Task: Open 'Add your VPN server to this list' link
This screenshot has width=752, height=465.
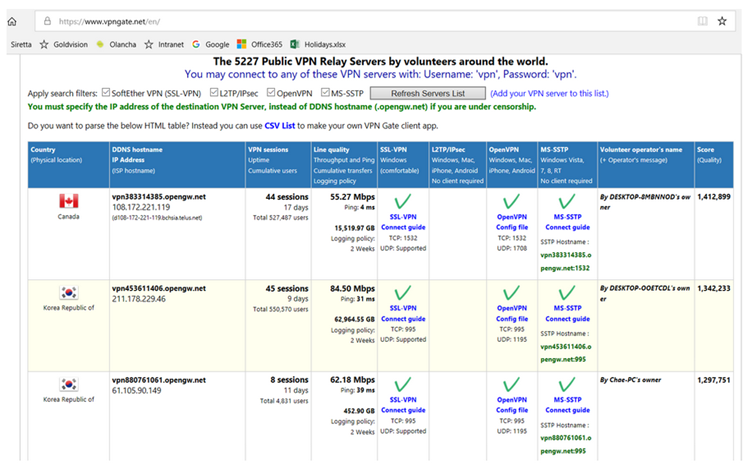Action: pyautogui.click(x=550, y=93)
